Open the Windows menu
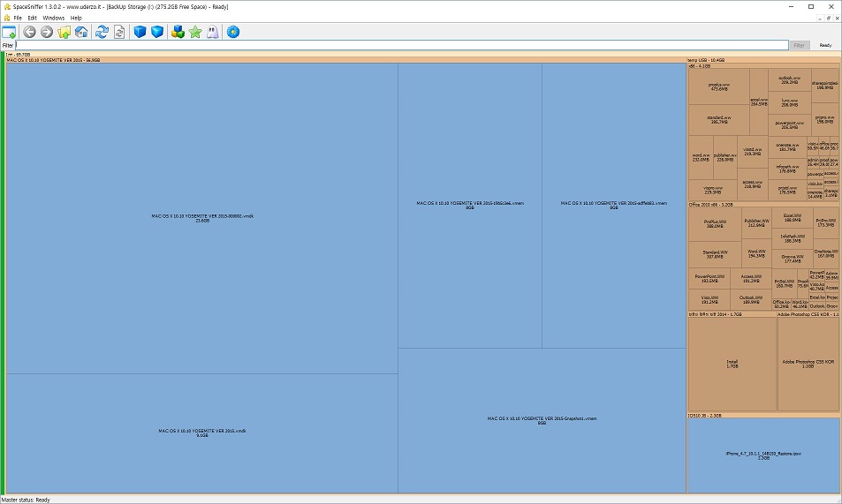 tap(53, 18)
